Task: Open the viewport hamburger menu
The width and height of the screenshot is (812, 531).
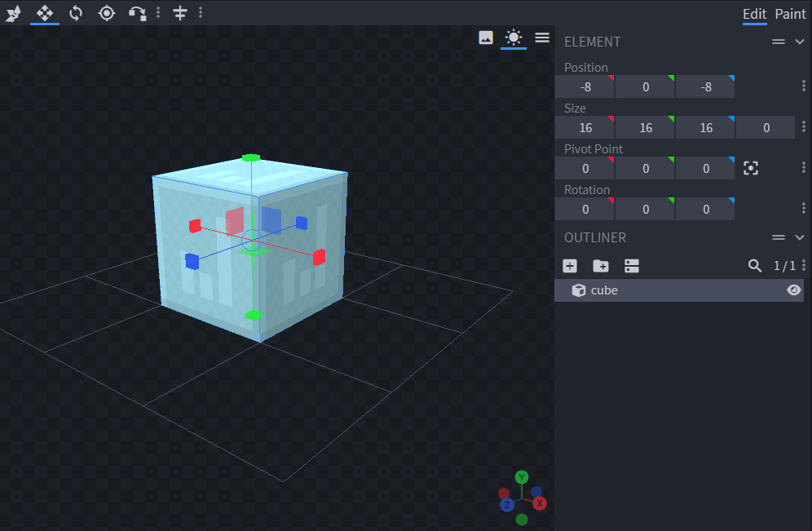Action: [x=542, y=38]
